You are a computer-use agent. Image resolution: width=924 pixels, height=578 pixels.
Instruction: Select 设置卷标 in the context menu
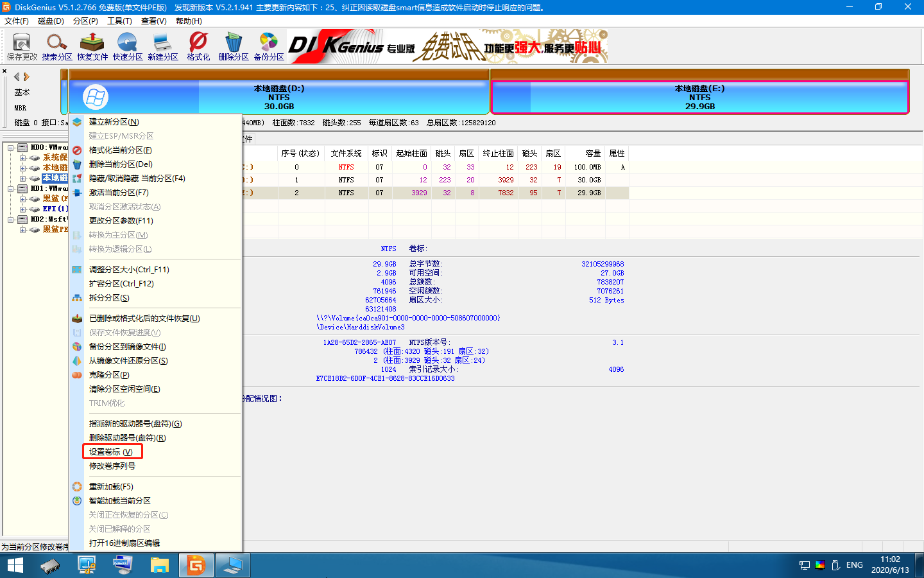pos(111,452)
